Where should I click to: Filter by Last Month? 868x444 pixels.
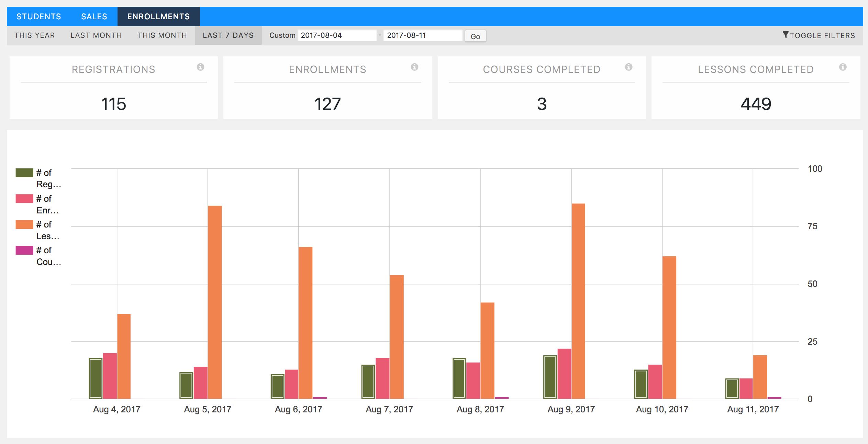[x=96, y=35]
